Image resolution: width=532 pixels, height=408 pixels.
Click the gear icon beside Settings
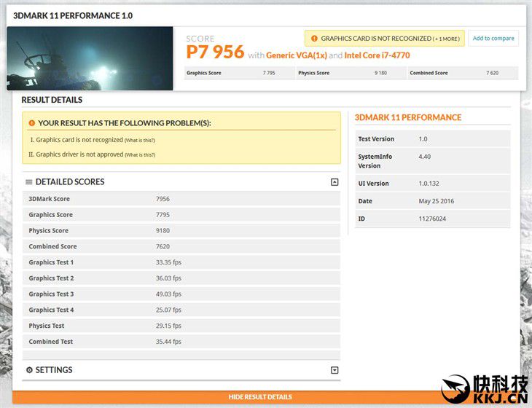point(30,369)
